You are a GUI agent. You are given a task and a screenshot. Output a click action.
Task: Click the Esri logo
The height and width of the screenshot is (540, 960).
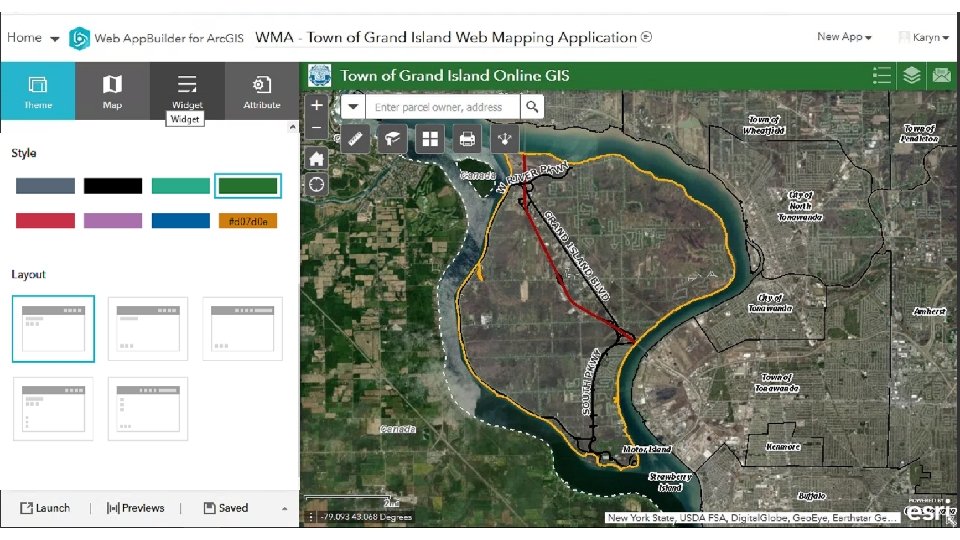927,512
